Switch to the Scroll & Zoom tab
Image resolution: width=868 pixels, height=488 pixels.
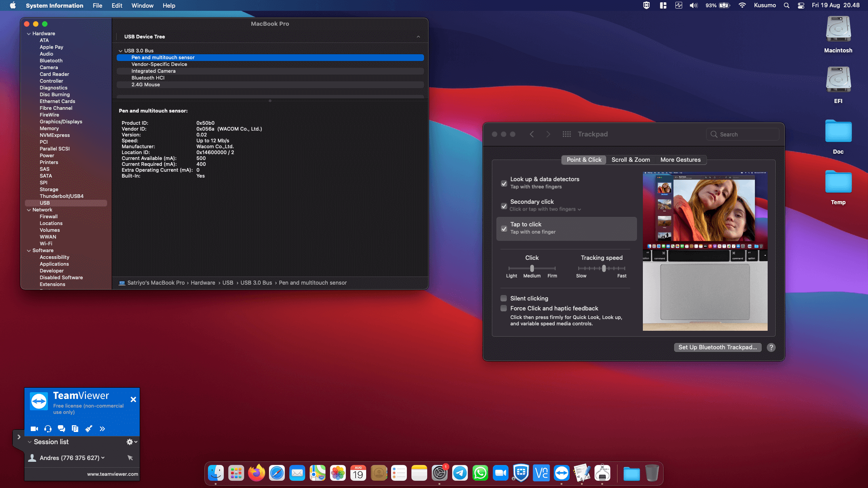[x=631, y=160]
